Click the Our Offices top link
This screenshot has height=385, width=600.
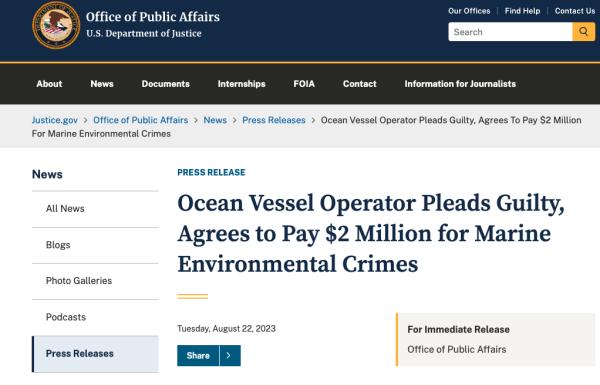[469, 11]
